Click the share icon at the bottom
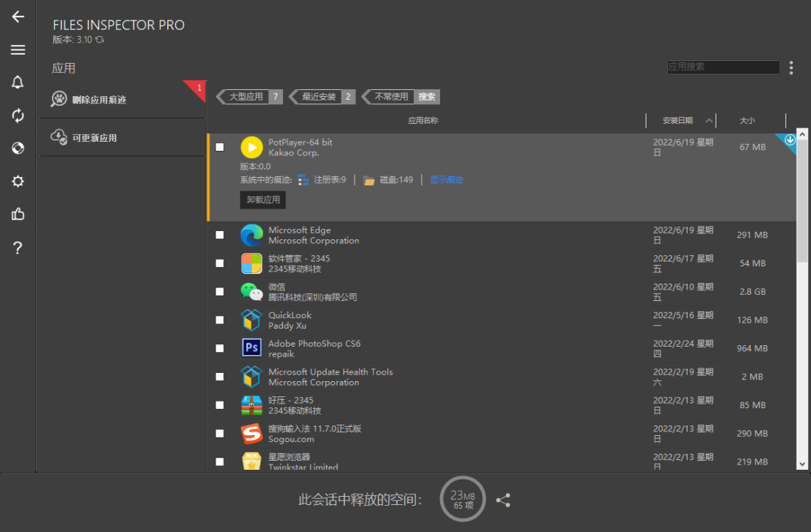The height and width of the screenshot is (532, 811). [502, 500]
